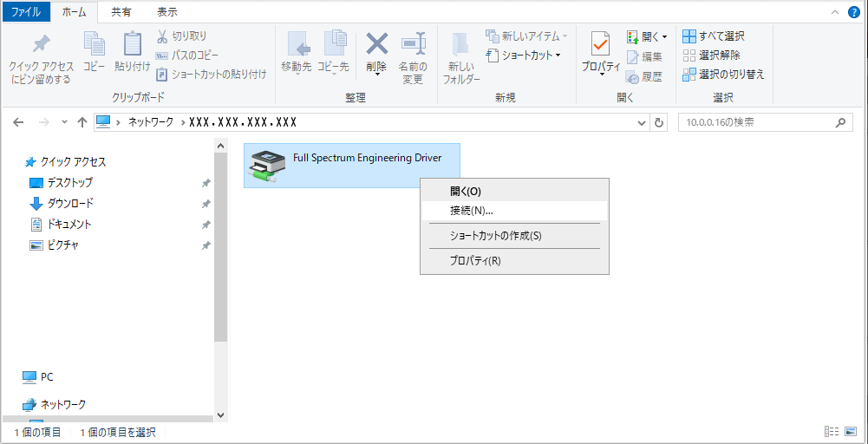The height and width of the screenshot is (444, 868).
Task: Open the recent locations dropdown arrow
Action: pos(64,122)
